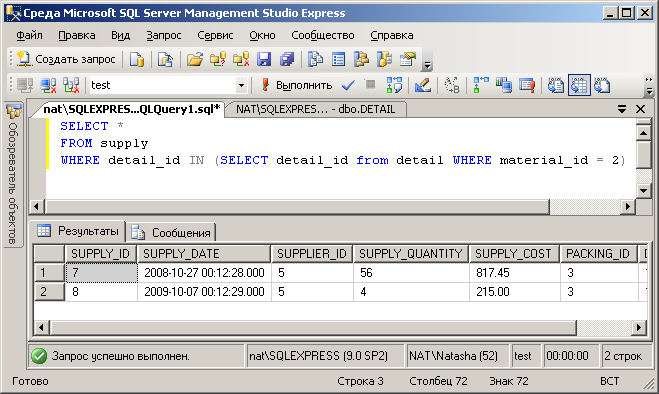Click the editor vertical split bar handle
Screen dimensions: 659x394
644,122
